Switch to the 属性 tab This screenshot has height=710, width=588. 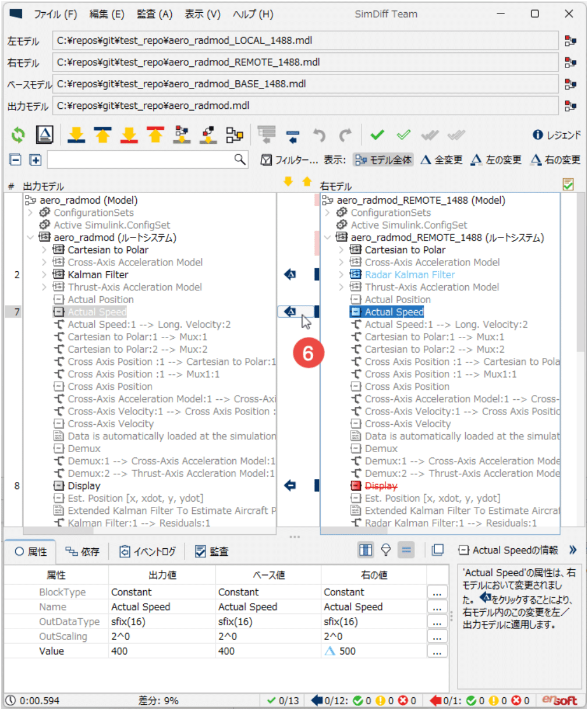pyautogui.click(x=31, y=551)
